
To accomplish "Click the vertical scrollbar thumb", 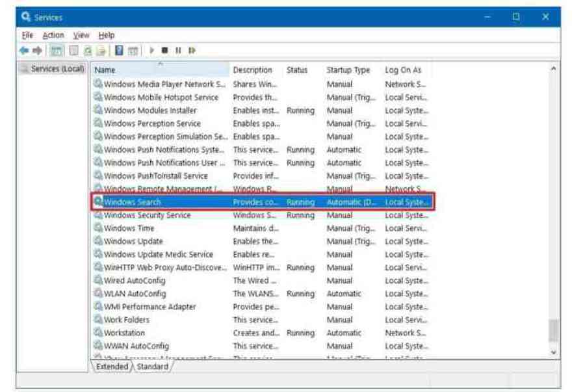I will pyautogui.click(x=554, y=330).
